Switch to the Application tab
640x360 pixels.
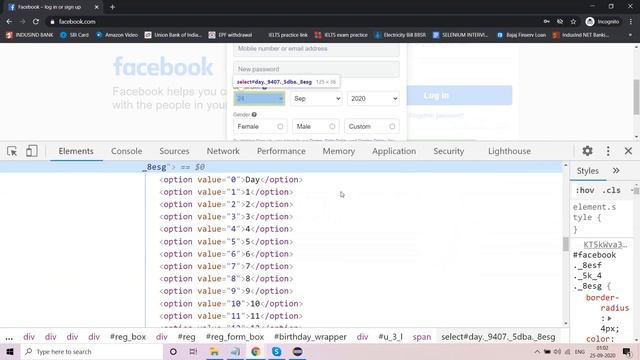pos(394,151)
